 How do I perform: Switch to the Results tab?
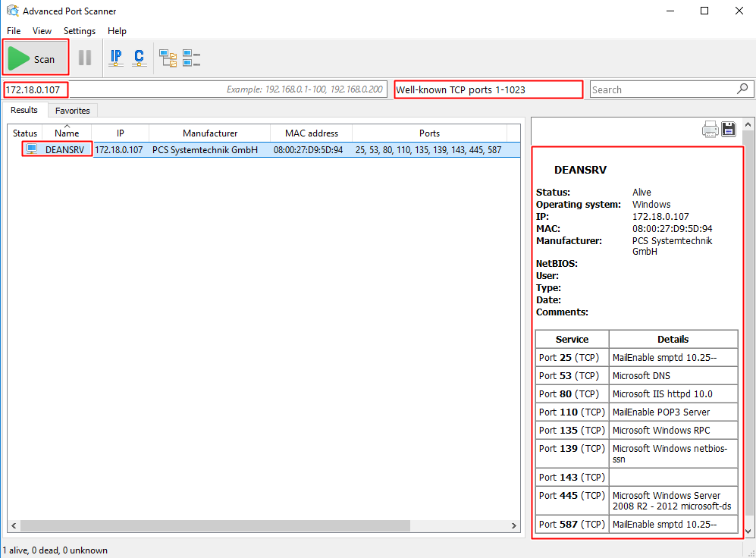coord(24,110)
